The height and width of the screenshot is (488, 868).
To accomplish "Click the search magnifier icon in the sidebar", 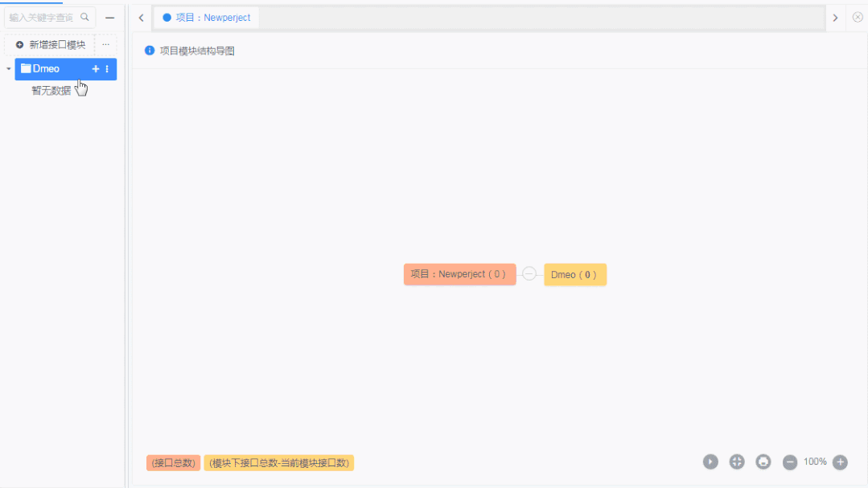I will pyautogui.click(x=84, y=17).
